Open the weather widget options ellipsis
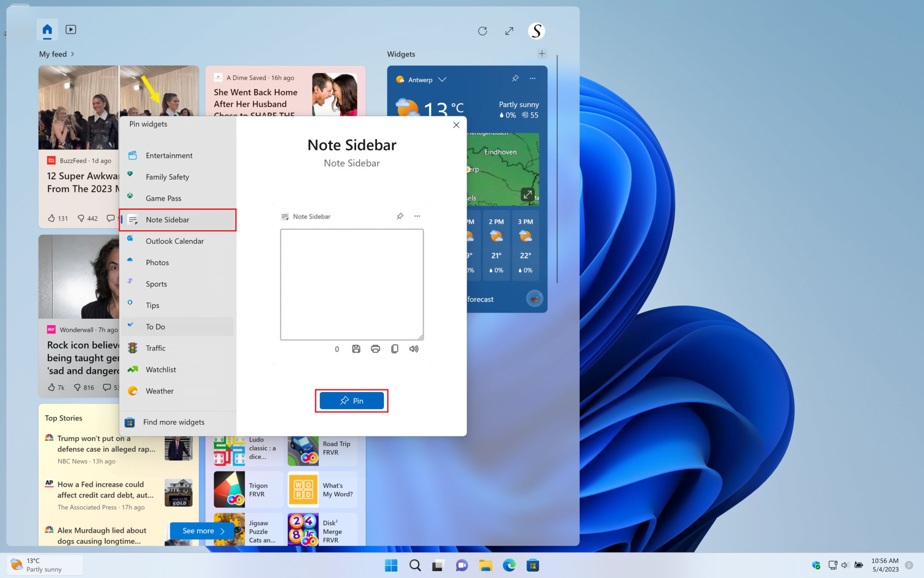This screenshot has width=924, height=578. click(532, 78)
